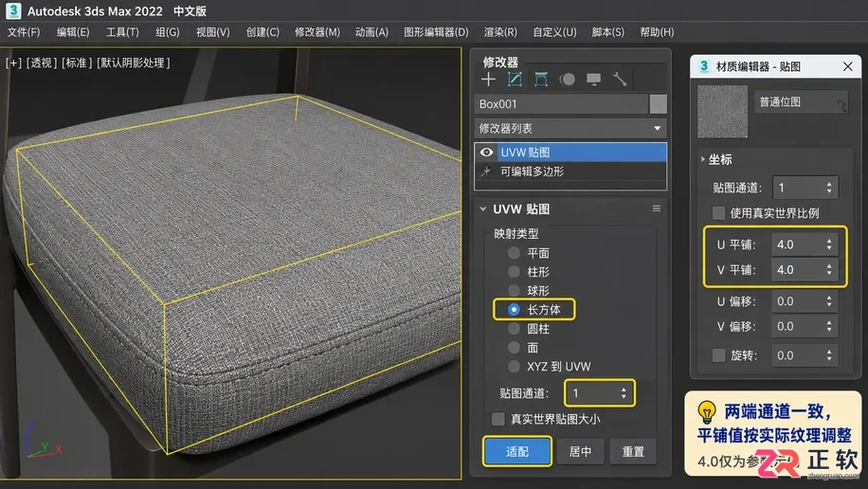This screenshot has height=489, width=868.
Task: Click viewport [+] menu label
Action: click(x=13, y=63)
